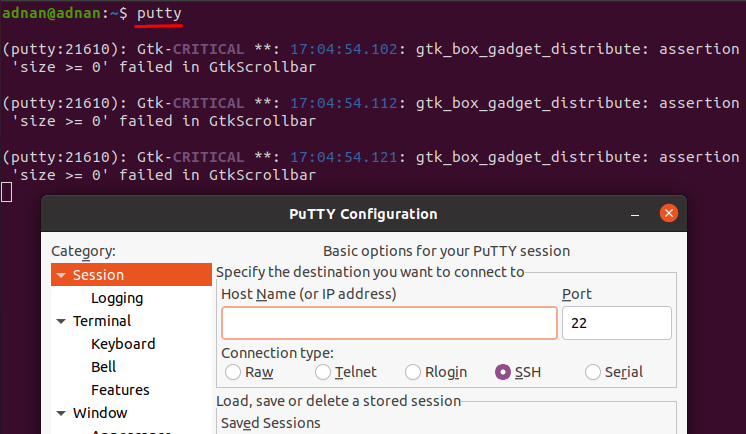Viewport: 746px width, 434px height.
Task: Click the 'Category:' label
Action: [x=83, y=251]
